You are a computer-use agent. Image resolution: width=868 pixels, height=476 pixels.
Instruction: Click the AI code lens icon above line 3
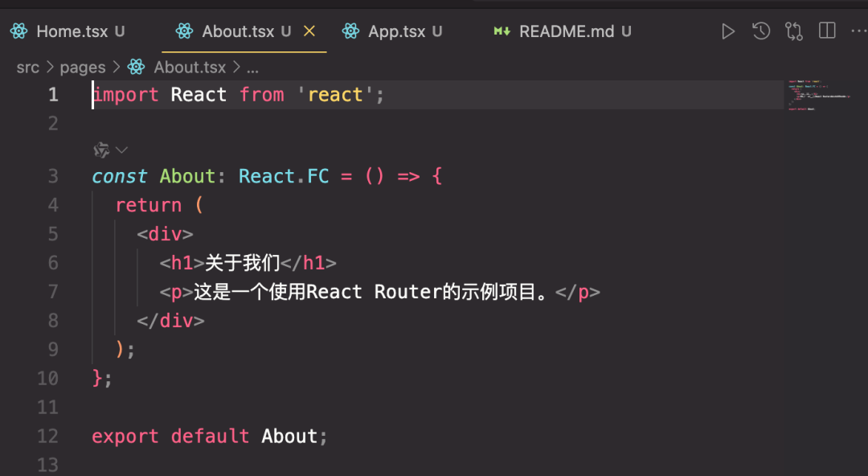(101, 150)
